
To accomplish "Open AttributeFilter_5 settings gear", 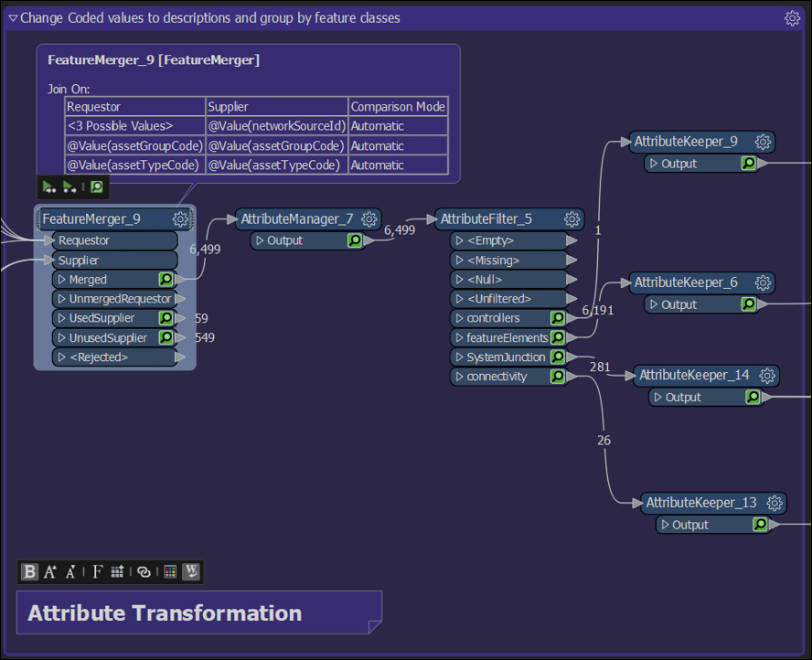I will tap(572, 218).
